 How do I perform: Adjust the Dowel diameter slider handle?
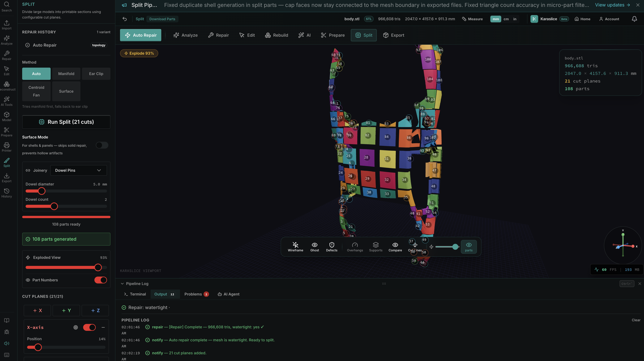tap(42, 191)
